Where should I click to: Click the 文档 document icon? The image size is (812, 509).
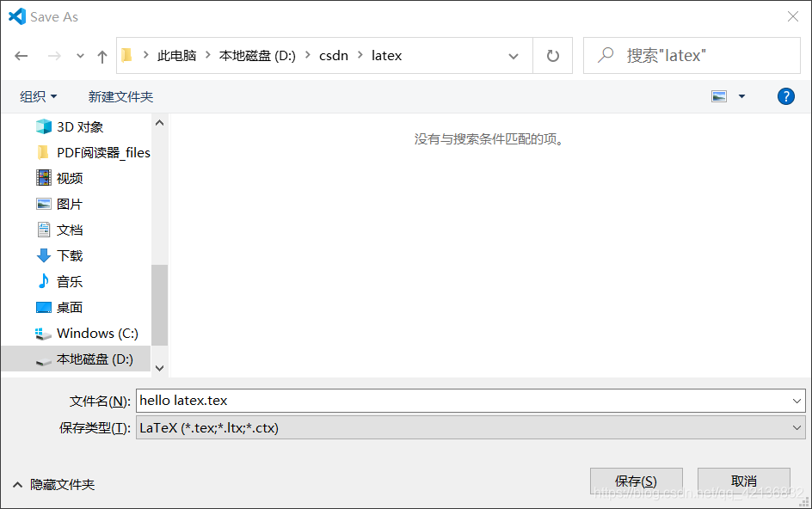[x=44, y=230]
